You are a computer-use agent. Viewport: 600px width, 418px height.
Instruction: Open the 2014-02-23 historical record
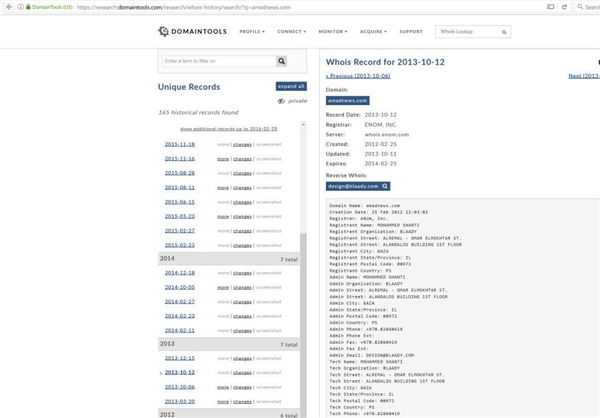pos(179,316)
